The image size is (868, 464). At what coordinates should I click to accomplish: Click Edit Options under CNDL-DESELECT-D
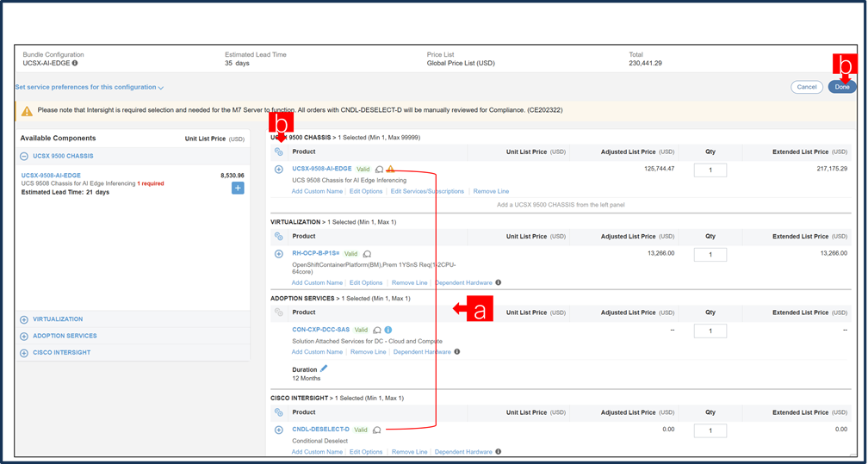point(366,452)
